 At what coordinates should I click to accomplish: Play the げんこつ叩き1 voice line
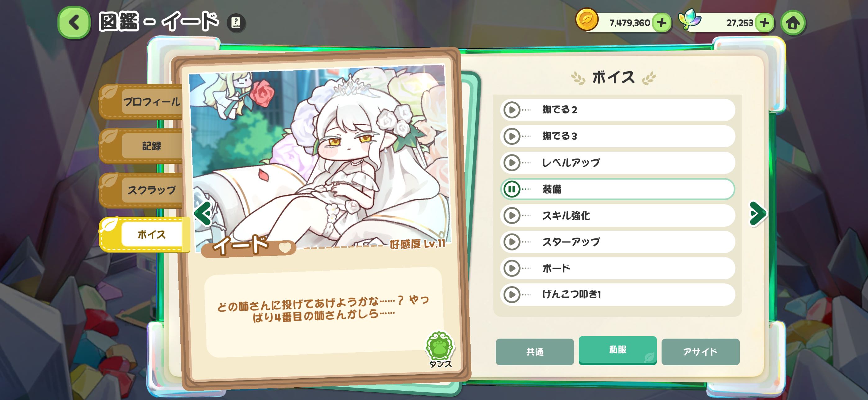512,295
